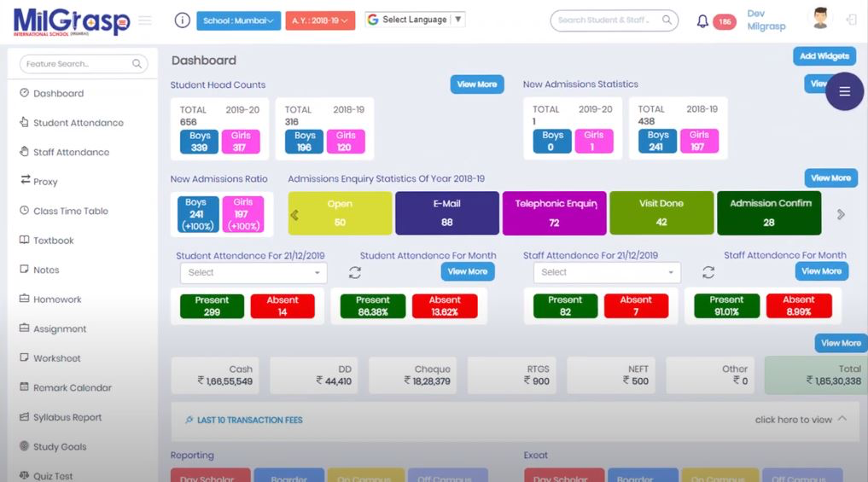Screen dimensions: 868x482
Task: Click the Dev Milgrasp user name
Action: 766,20
